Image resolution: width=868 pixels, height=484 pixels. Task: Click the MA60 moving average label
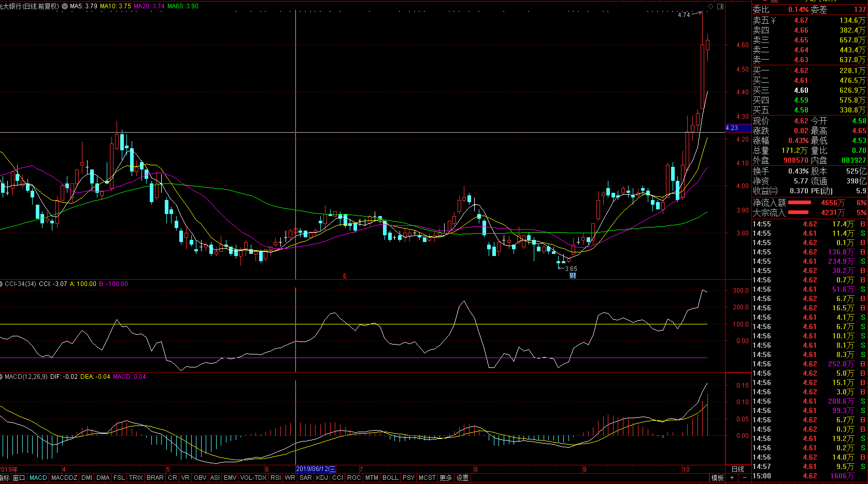click(183, 6)
